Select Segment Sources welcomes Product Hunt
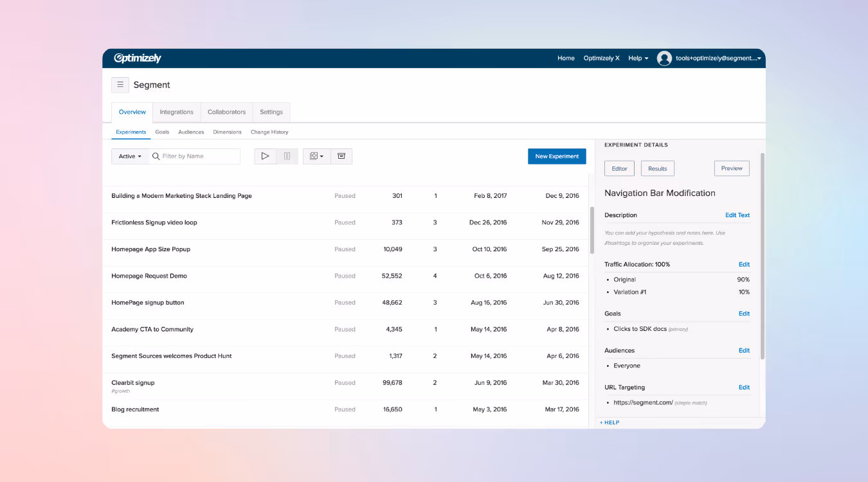This screenshot has width=868, height=482. 172,356
